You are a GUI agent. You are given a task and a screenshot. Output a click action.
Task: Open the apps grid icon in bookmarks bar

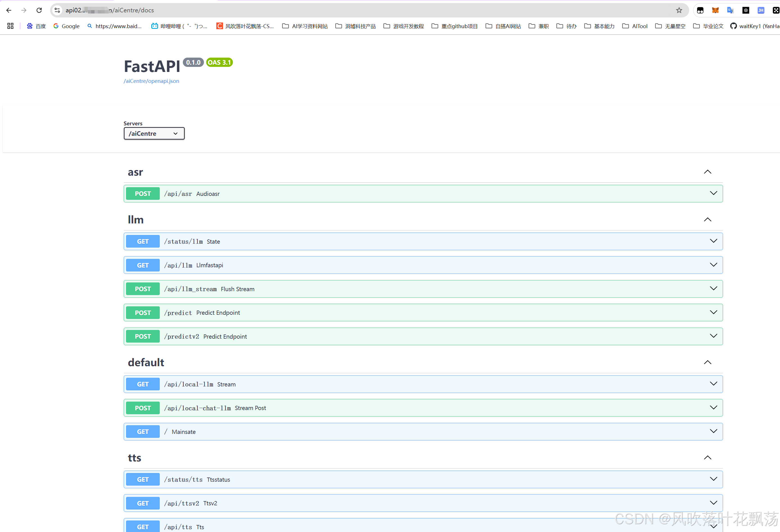[10, 26]
